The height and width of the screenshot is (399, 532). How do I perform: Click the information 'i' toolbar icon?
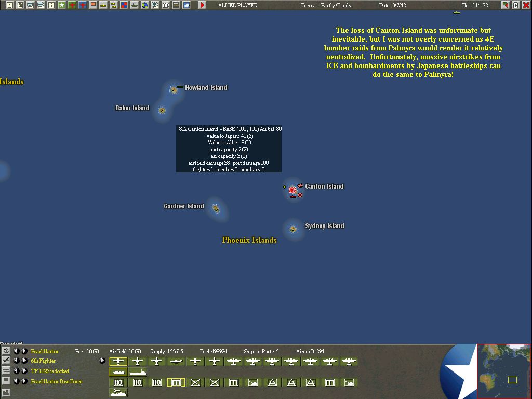(51, 5)
